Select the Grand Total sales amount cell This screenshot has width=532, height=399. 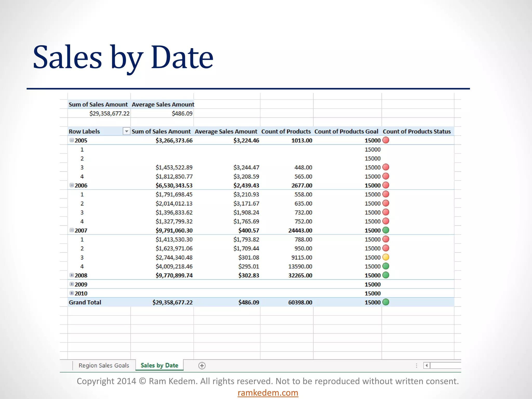point(172,302)
